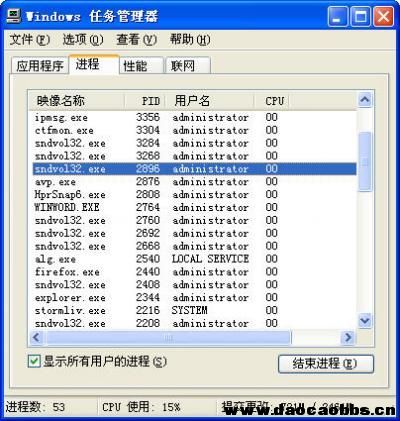
Task: Click the vertical scrollbar down arrow
Action: point(365,321)
